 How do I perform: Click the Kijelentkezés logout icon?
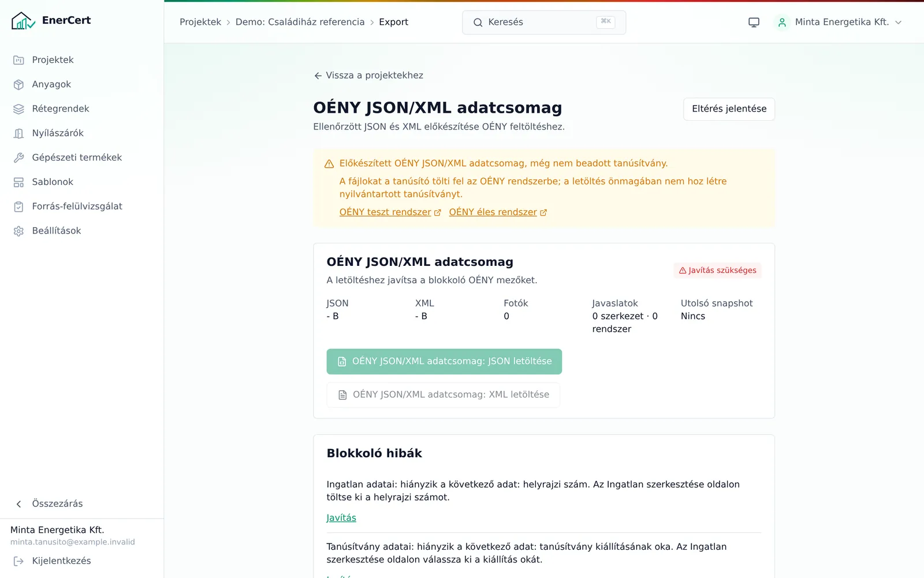[18, 561]
